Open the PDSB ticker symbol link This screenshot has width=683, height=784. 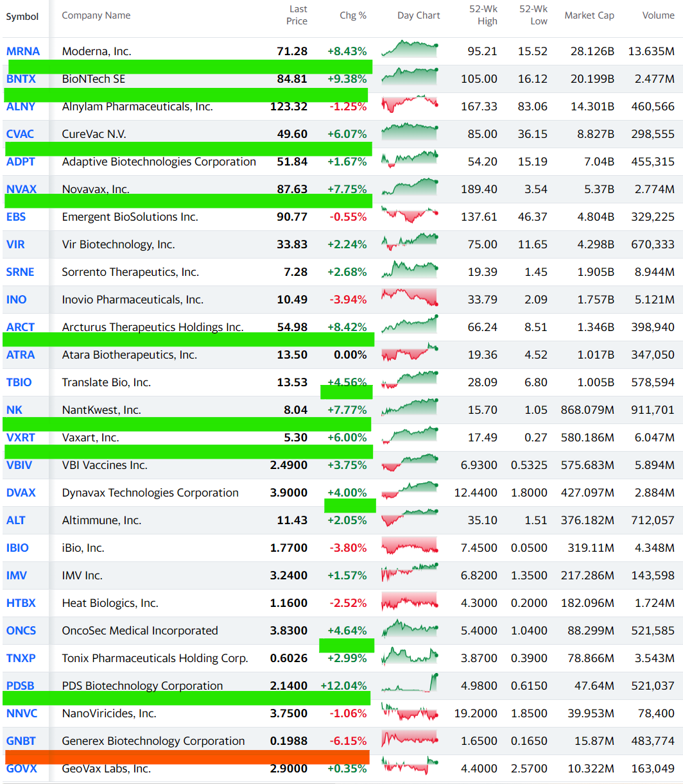coord(21,686)
